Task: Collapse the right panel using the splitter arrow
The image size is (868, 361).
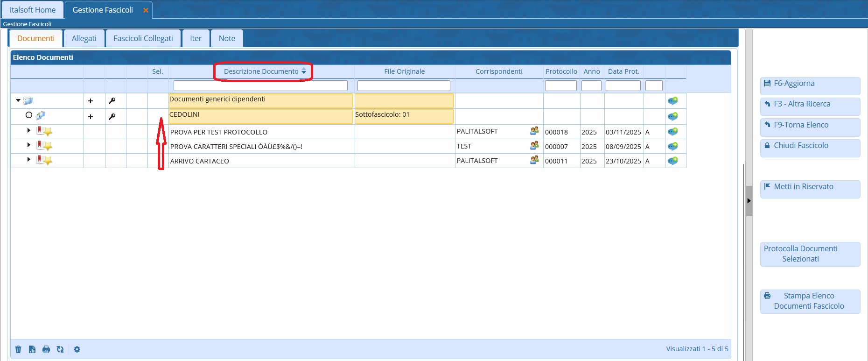Action: (749, 201)
